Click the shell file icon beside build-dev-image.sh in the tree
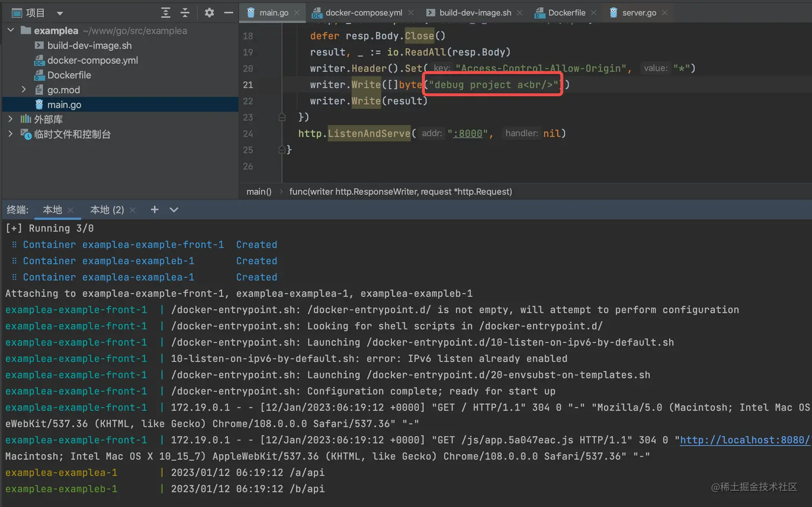Viewport: 812px width, 507px height. tap(39, 46)
